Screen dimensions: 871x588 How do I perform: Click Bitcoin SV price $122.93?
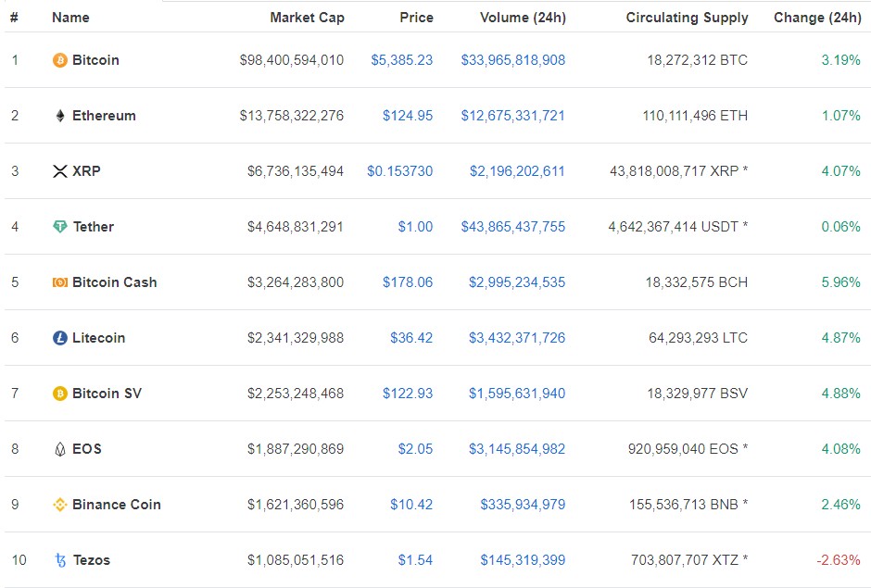(408, 394)
